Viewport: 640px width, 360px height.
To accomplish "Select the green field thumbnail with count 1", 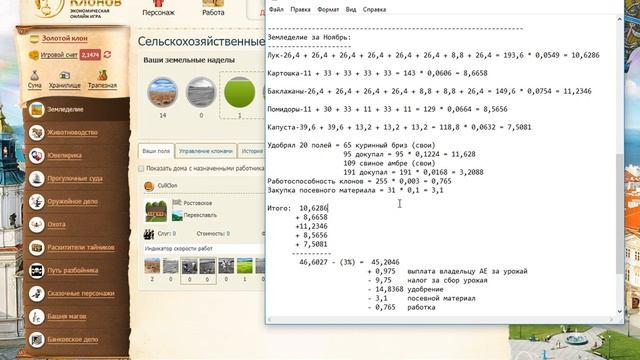I will [x=244, y=266].
